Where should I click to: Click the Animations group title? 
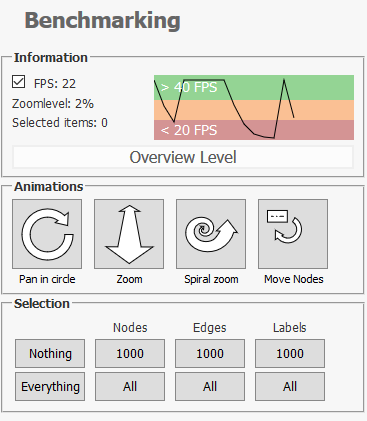[49, 186]
